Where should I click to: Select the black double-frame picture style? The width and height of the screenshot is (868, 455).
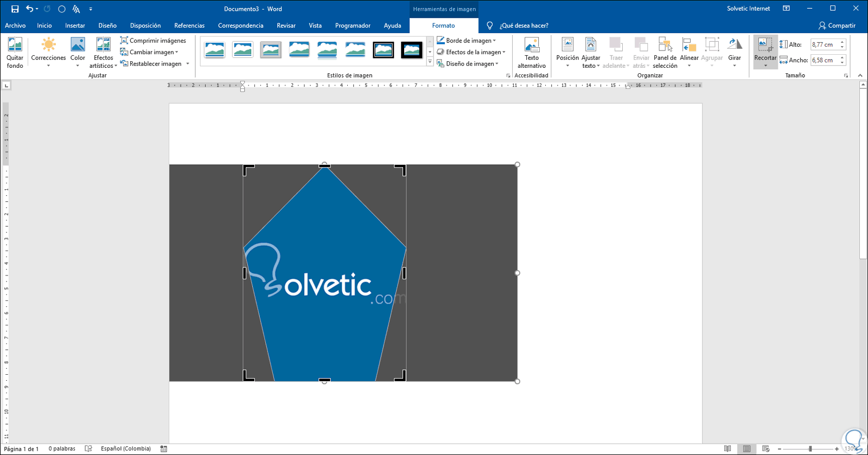(x=384, y=50)
